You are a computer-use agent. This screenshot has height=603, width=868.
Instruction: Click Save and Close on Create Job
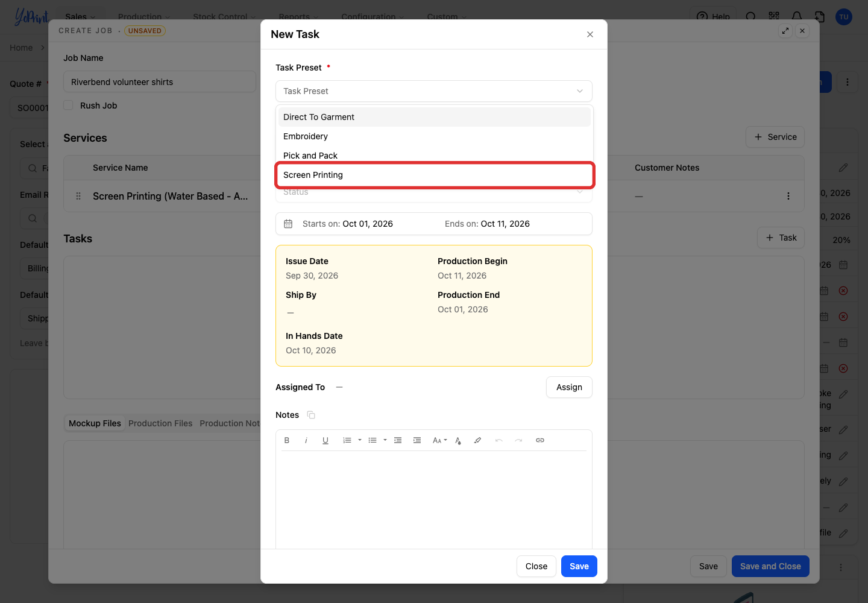[770, 566]
